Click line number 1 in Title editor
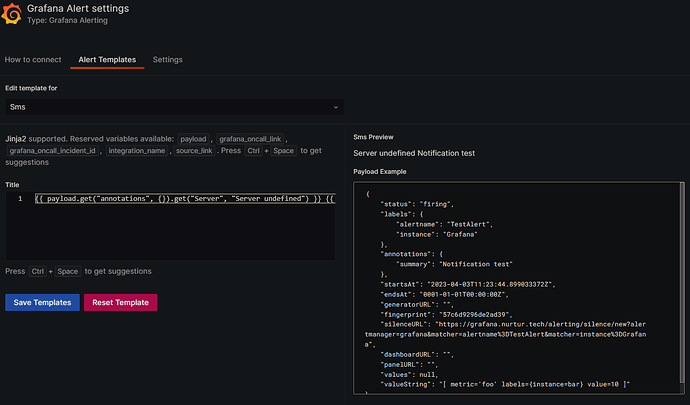 point(20,199)
